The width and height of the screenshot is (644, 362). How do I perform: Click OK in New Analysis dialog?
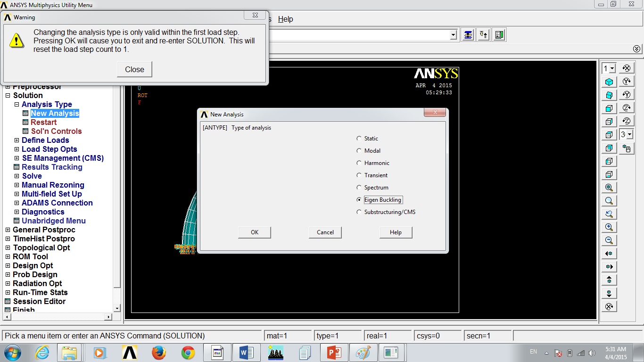tap(255, 232)
